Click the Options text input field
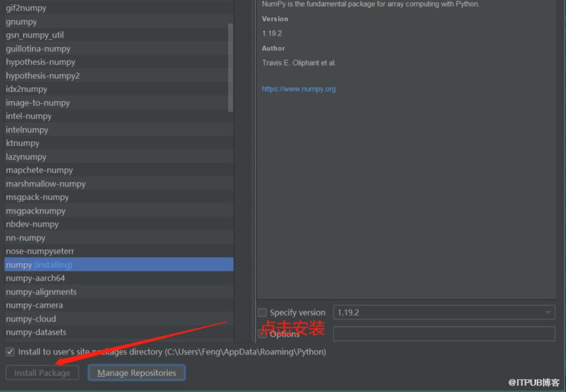 pyautogui.click(x=444, y=334)
